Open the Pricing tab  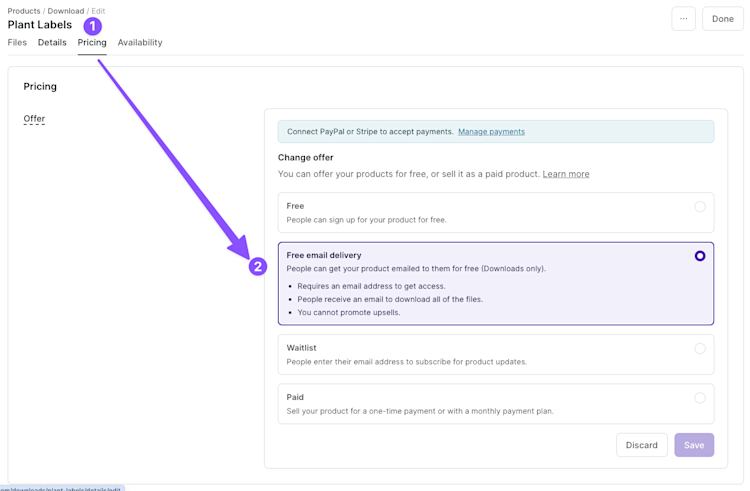click(92, 43)
